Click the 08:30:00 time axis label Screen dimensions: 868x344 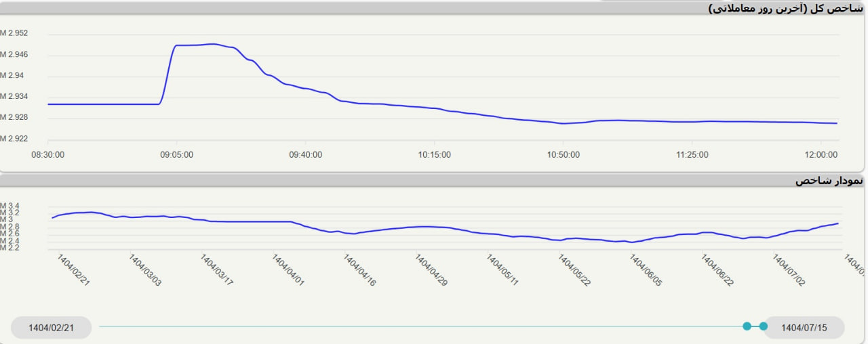point(48,154)
